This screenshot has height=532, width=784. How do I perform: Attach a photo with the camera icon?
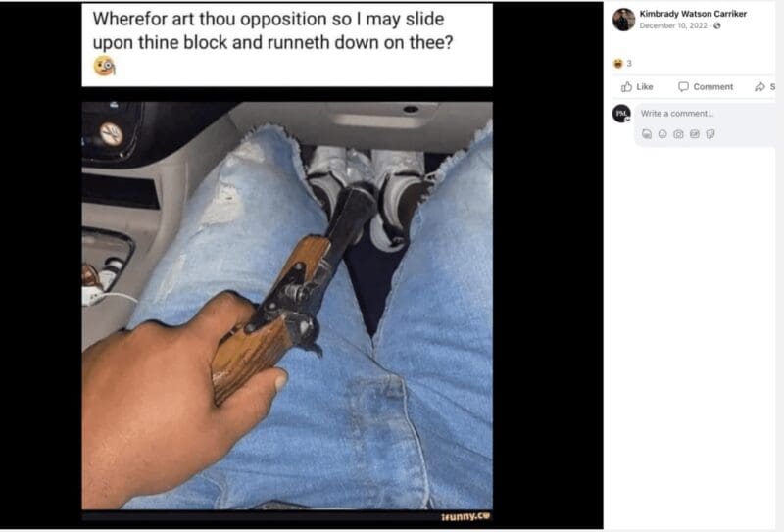pos(678,134)
